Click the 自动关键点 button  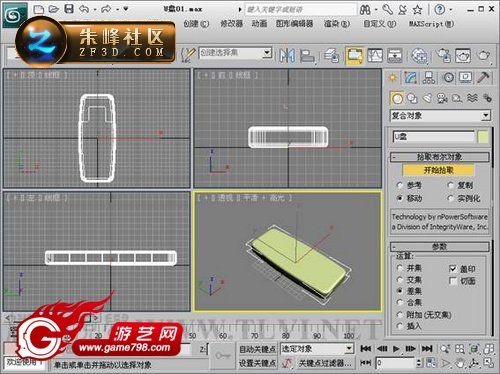click(257, 349)
